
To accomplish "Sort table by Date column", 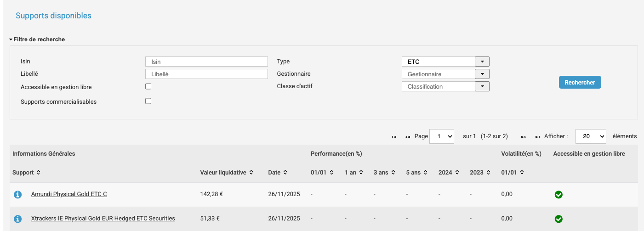I will coord(285,173).
